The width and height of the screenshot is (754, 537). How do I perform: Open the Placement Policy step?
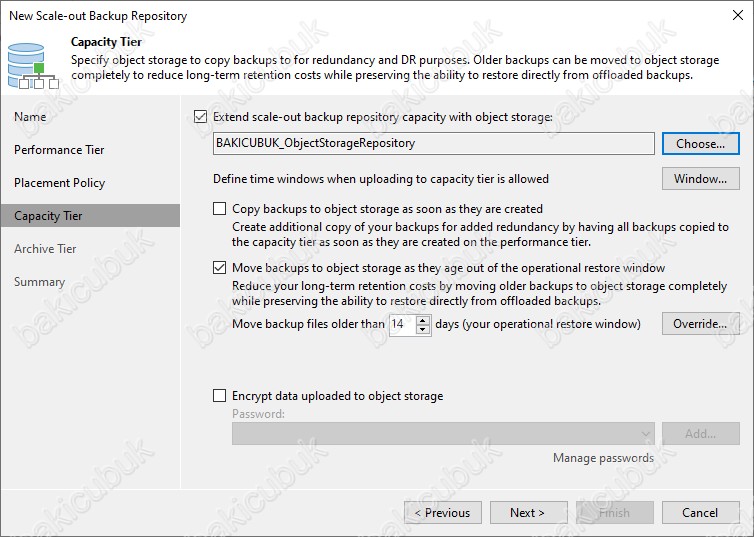click(x=60, y=183)
